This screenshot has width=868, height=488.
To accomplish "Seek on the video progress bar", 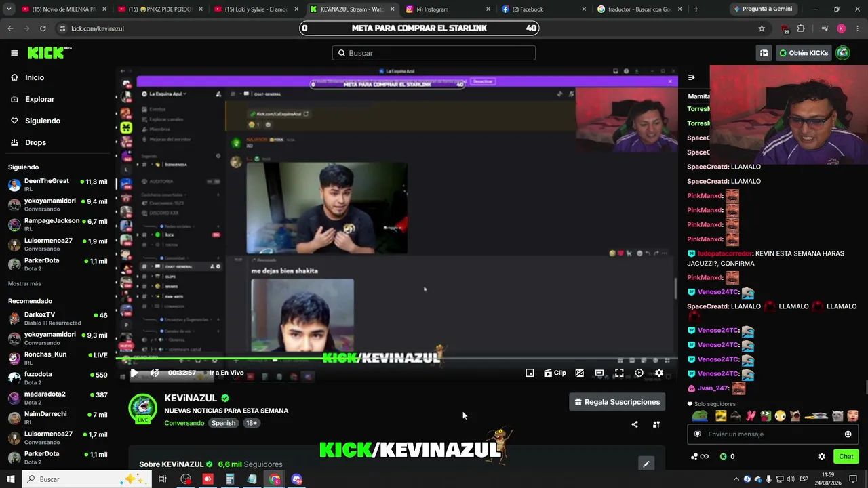I will pyautogui.click(x=397, y=359).
